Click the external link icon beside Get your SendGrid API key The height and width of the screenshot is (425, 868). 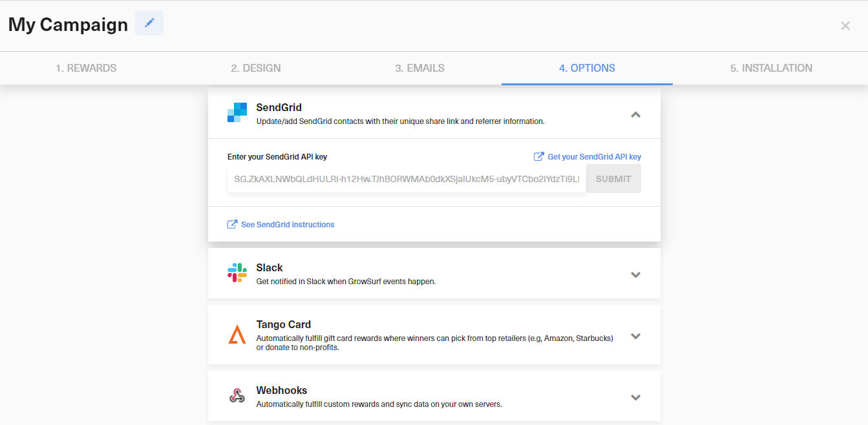pyautogui.click(x=538, y=156)
